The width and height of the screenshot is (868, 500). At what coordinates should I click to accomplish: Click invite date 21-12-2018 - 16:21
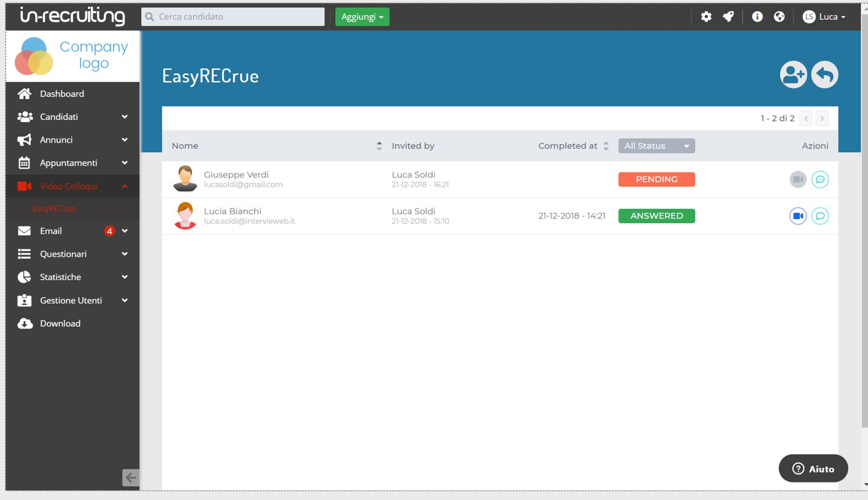pos(420,185)
